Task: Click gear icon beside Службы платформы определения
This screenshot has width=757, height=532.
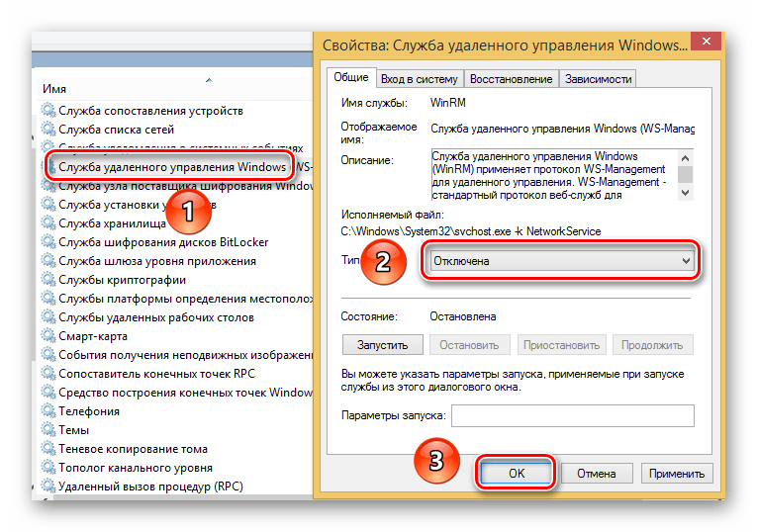Action: point(48,298)
